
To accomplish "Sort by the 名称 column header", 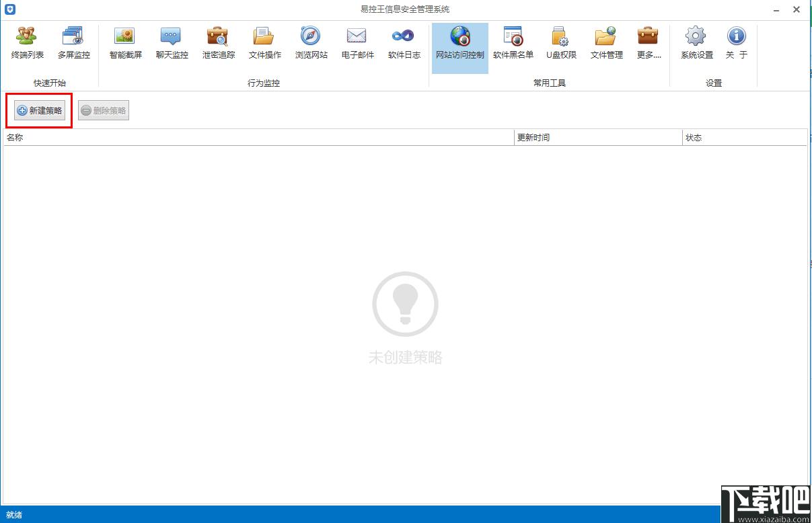I will click(258, 137).
